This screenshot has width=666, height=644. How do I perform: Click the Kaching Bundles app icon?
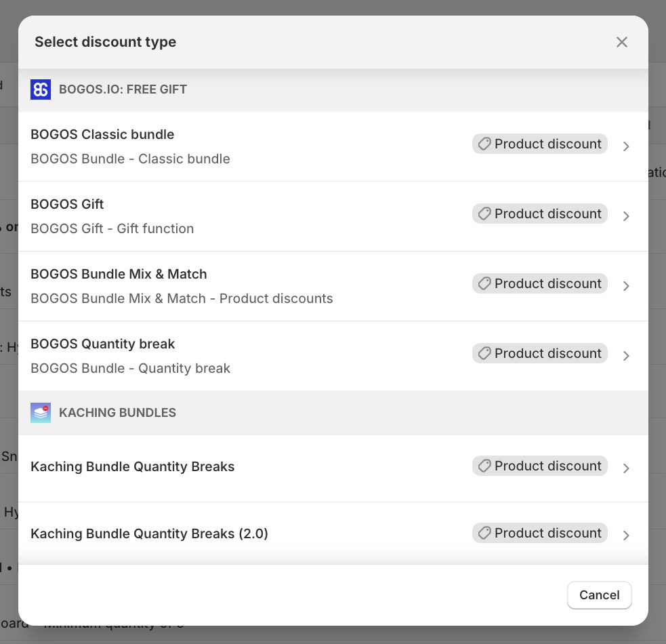[41, 413]
